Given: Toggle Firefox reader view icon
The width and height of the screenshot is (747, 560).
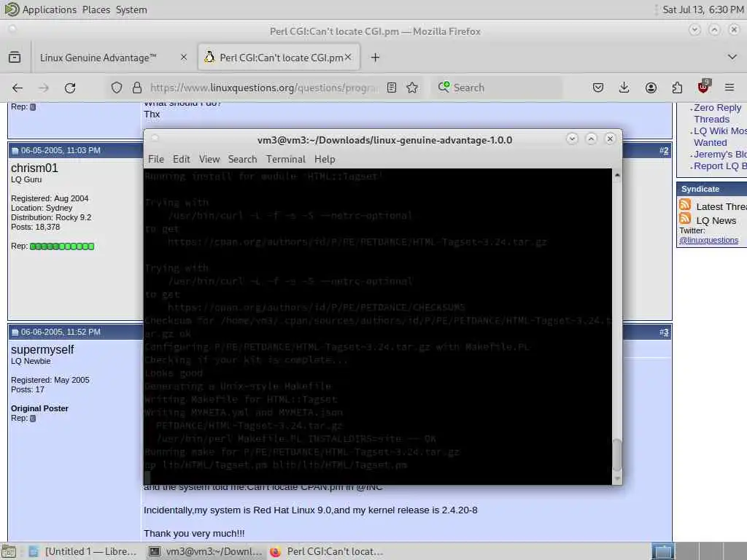Looking at the screenshot, I should [x=392, y=87].
